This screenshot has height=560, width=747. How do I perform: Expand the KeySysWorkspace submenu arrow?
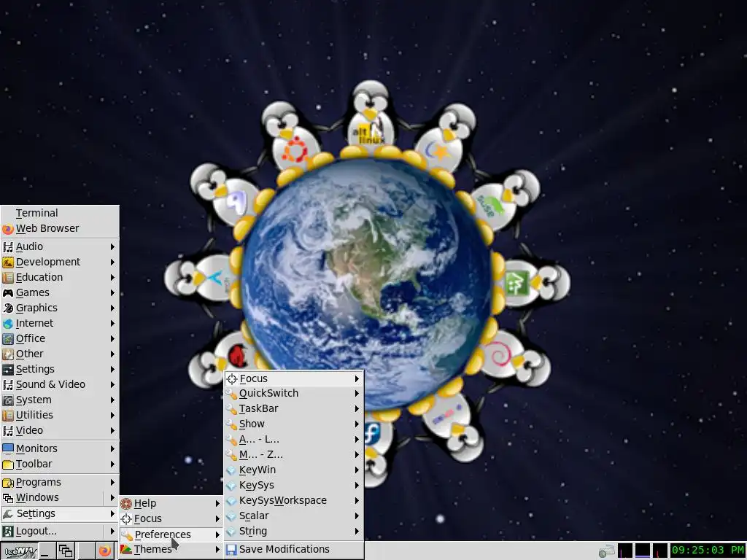click(x=357, y=500)
